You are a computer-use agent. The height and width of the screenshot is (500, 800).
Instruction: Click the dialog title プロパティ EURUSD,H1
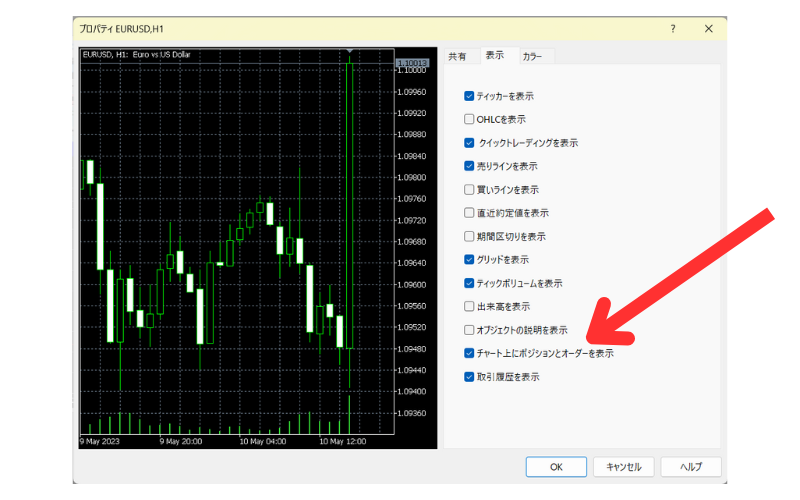point(121,29)
